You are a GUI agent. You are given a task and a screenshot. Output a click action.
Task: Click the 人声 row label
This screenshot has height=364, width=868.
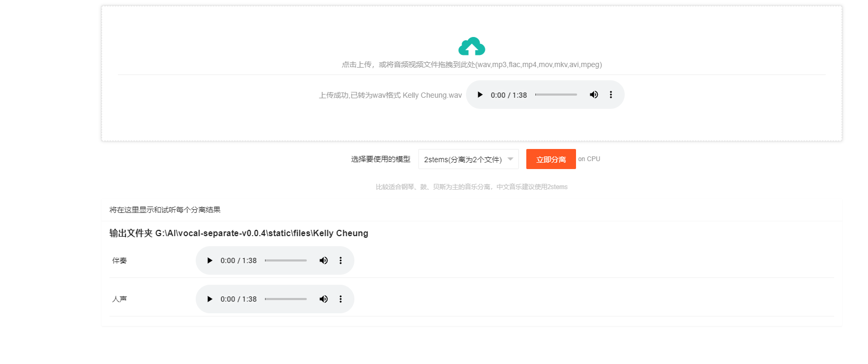pos(120,299)
